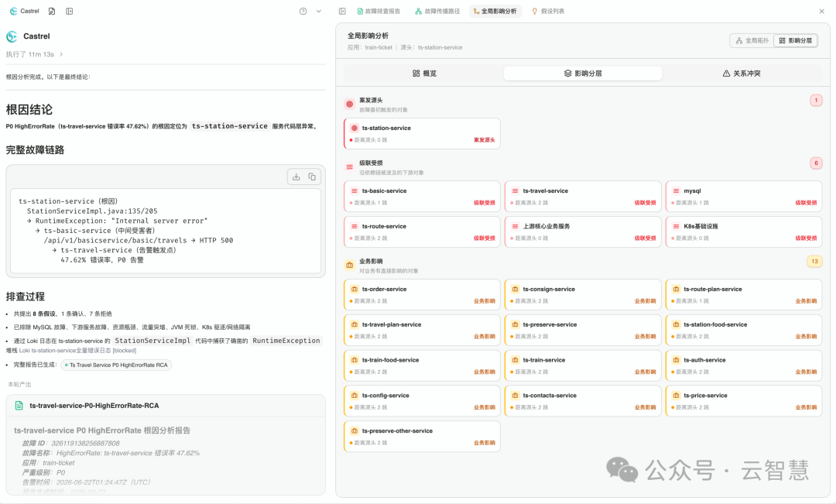This screenshot has height=504, width=836.
Task: Select the 全局影响分析 tab
Action: [x=495, y=11]
